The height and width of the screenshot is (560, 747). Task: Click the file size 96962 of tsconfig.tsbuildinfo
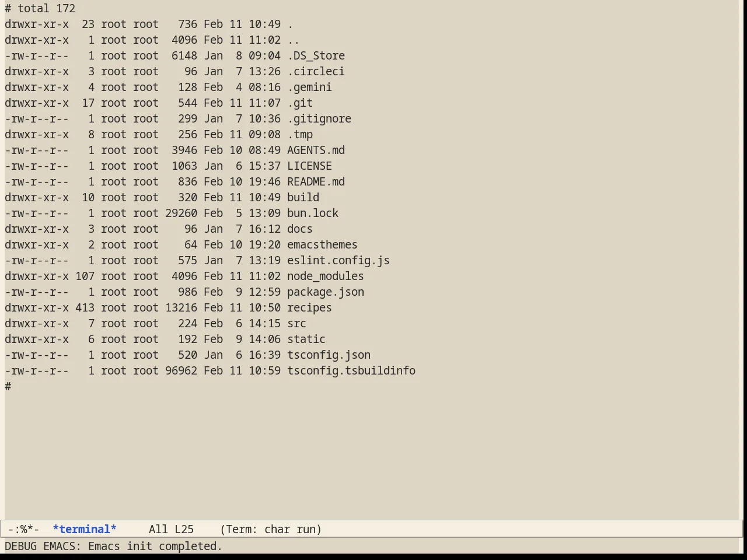tap(181, 370)
